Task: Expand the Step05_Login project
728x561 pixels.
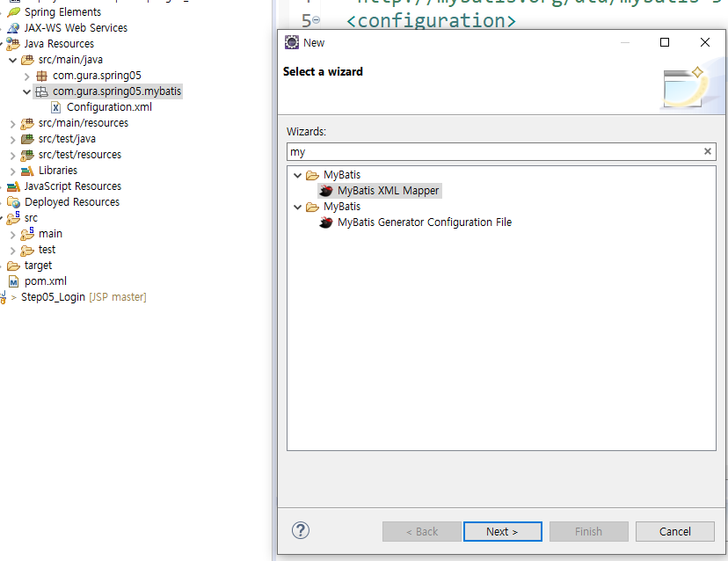Action: pyautogui.click(x=14, y=297)
